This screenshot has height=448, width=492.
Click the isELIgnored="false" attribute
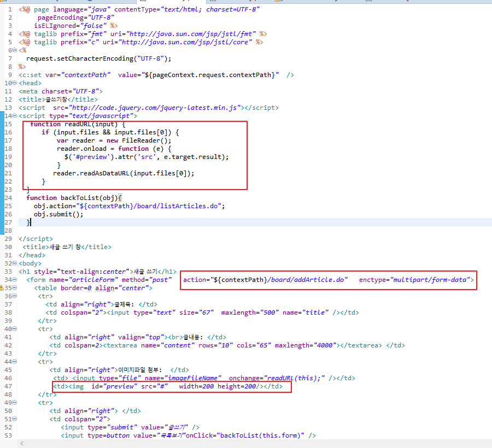pos(71,26)
